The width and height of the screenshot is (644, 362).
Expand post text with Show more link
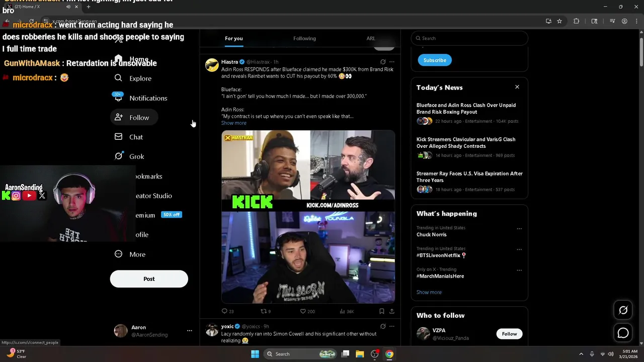pyautogui.click(x=234, y=123)
